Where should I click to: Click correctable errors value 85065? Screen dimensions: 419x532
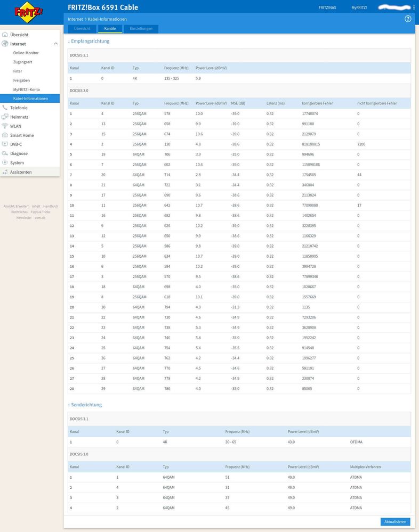pyautogui.click(x=307, y=388)
